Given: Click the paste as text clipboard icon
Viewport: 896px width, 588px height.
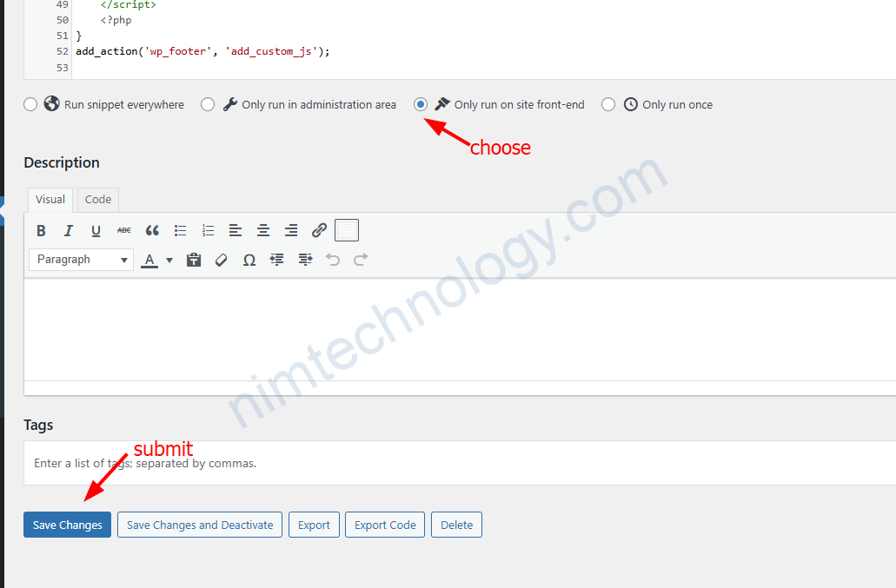Looking at the screenshot, I should (194, 260).
